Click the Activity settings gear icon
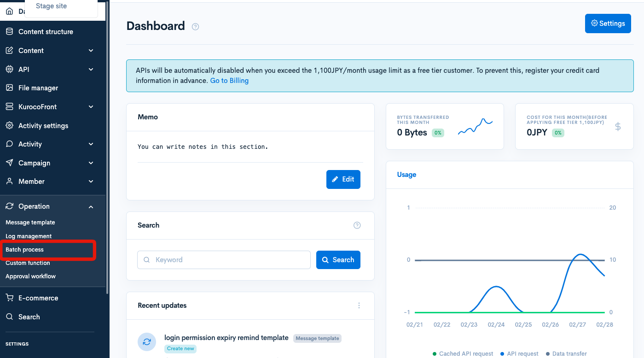The image size is (644, 358). [9, 126]
